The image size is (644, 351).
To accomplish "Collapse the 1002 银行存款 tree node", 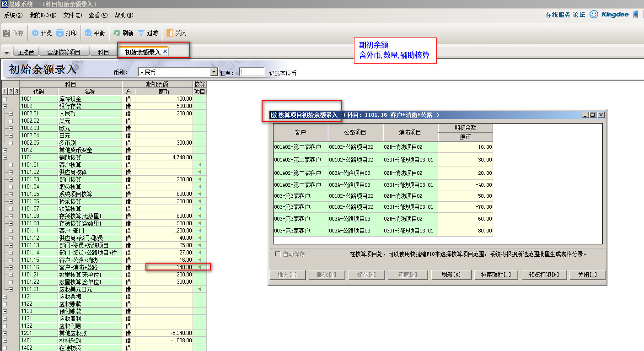I will pos(5,106).
